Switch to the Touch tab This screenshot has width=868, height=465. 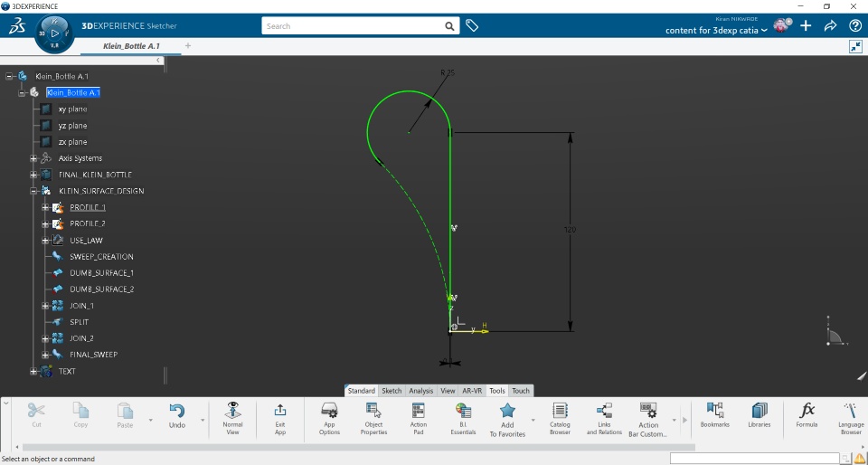(x=521, y=390)
